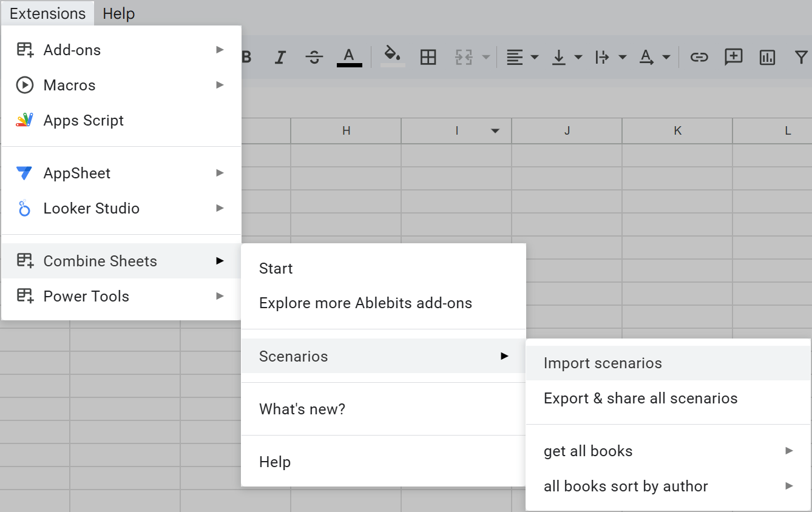812x512 pixels.
Task: Expand arrow beside Power Tools
Action: pos(220,296)
